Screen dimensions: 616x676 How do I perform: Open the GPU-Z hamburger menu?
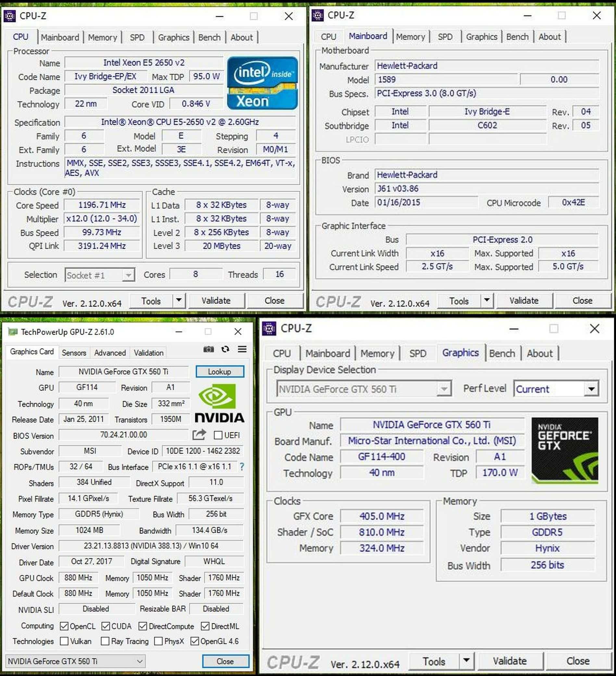coord(242,349)
